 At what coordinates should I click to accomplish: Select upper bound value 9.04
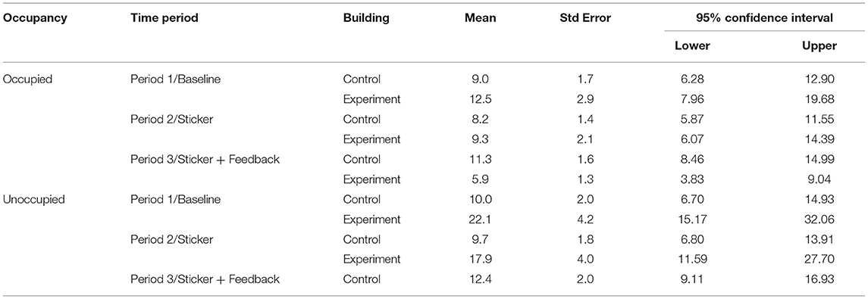pyautogui.click(x=822, y=179)
